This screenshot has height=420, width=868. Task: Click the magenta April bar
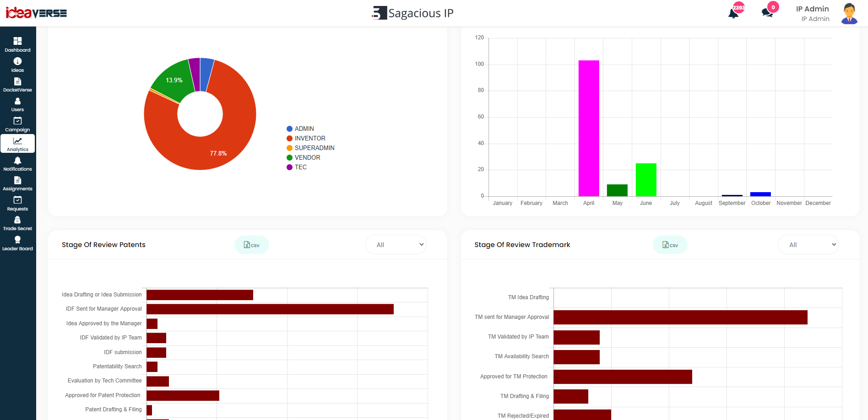[589, 128]
